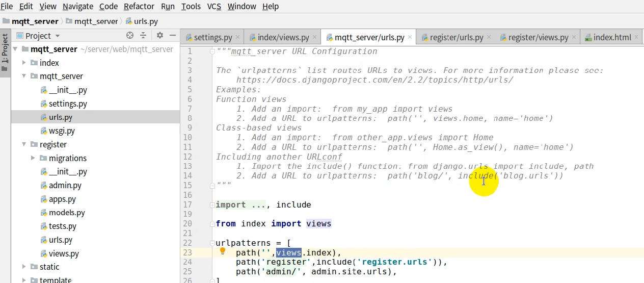Expand the static folder
This screenshot has width=644, height=283.
coord(24,267)
